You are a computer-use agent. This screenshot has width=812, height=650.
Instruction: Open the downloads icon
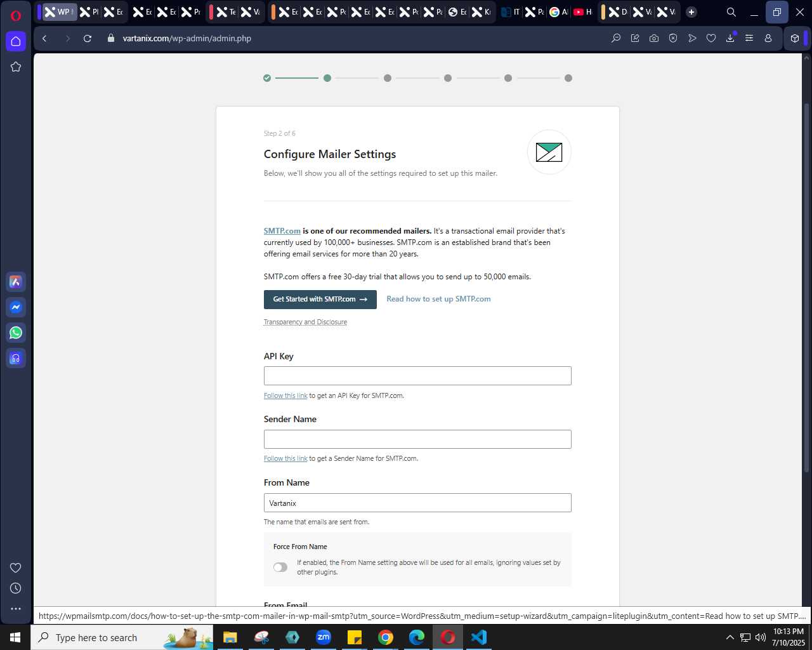[x=730, y=38]
